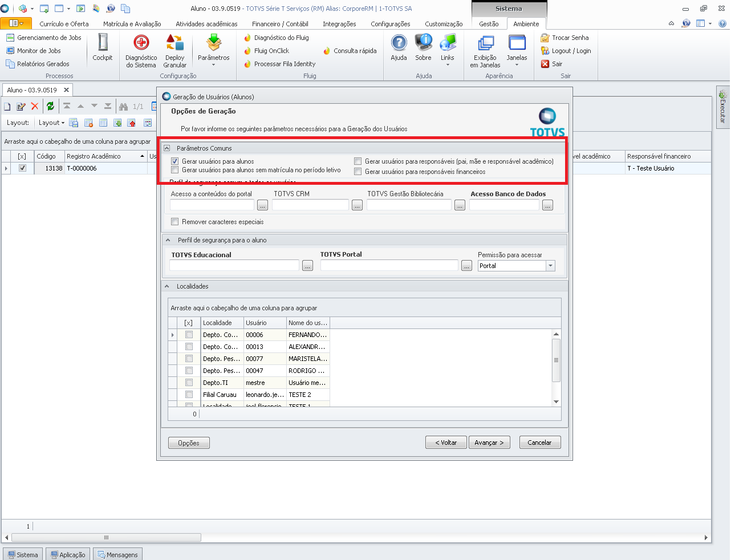Launch Diagnóstico do Sistema
Viewport: 731px width, 560px height.
[x=141, y=51]
